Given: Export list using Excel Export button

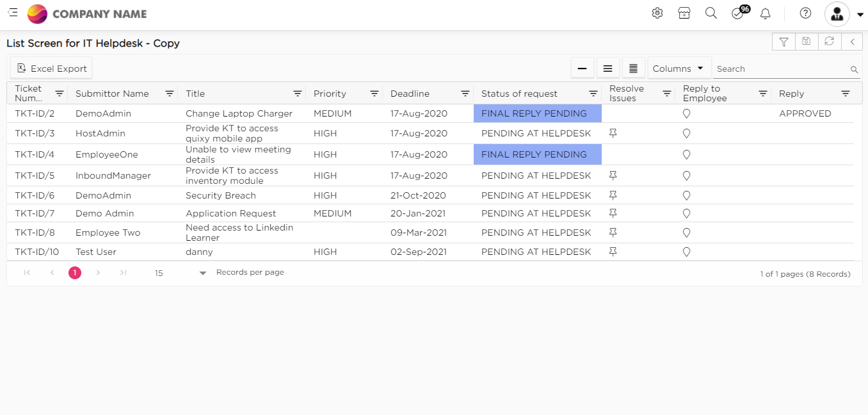Looking at the screenshot, I should pyautogui.click(x=51, y=69).
